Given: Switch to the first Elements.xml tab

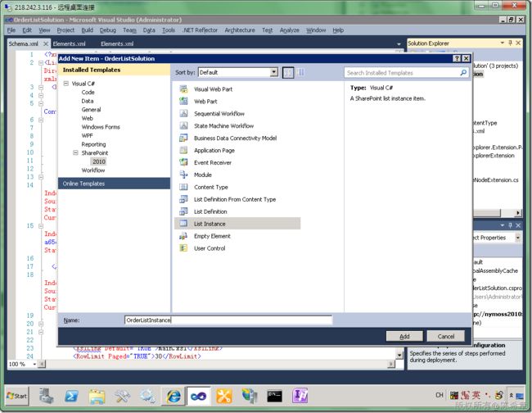Looking at the screenshot, I should [70, 43].
